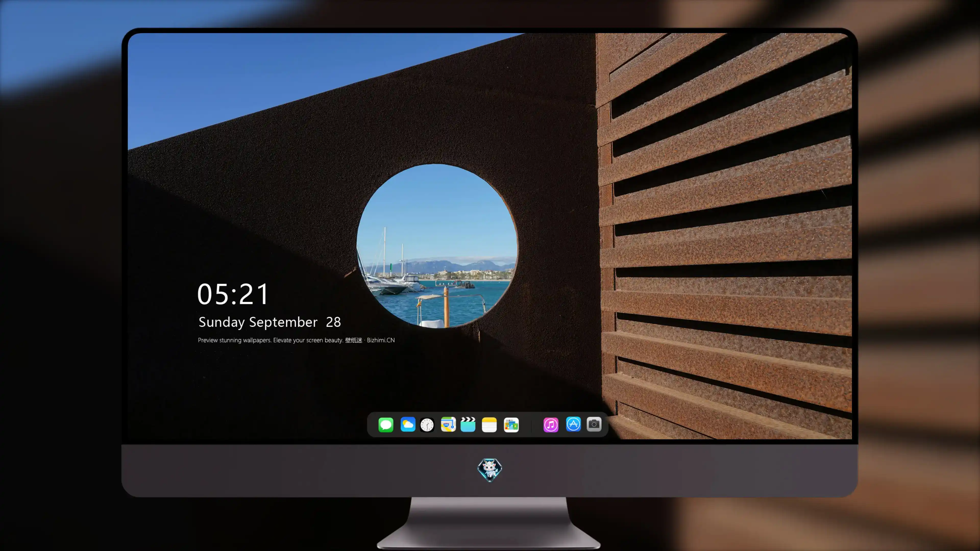Launch the Maps app from the dock
Screen dimensions: 980x551
(448, 424)
